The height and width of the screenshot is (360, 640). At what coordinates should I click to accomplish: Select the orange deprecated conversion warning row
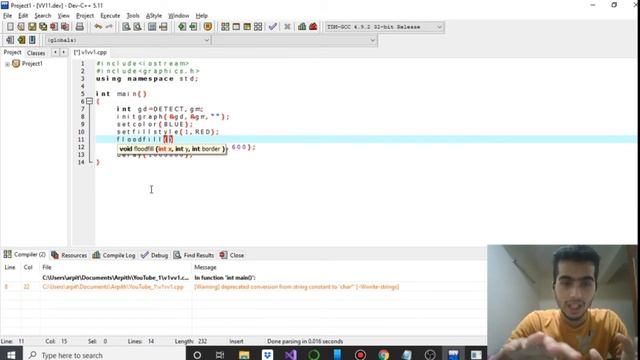tap(243, 287)
